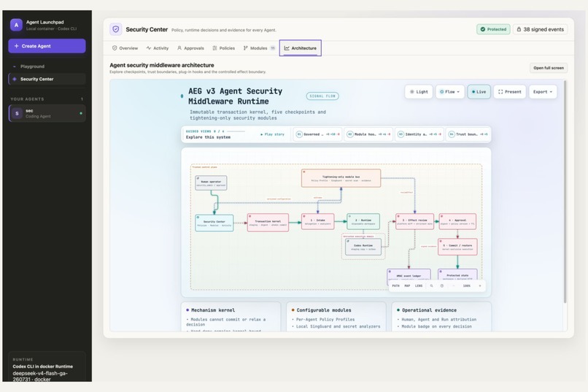This screenshot has height=392, width=588.
Task: Toggle the Live mode button
Action: pos(479,92)
